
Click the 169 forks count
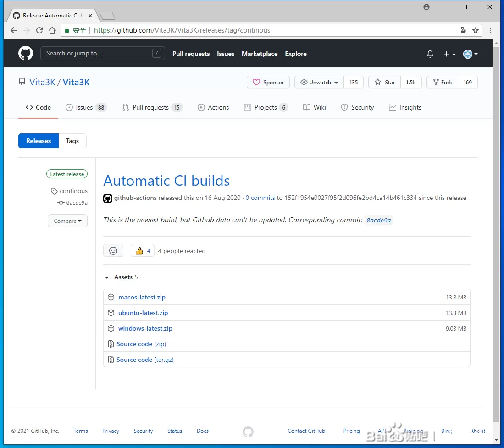click(x=468, y=82)
